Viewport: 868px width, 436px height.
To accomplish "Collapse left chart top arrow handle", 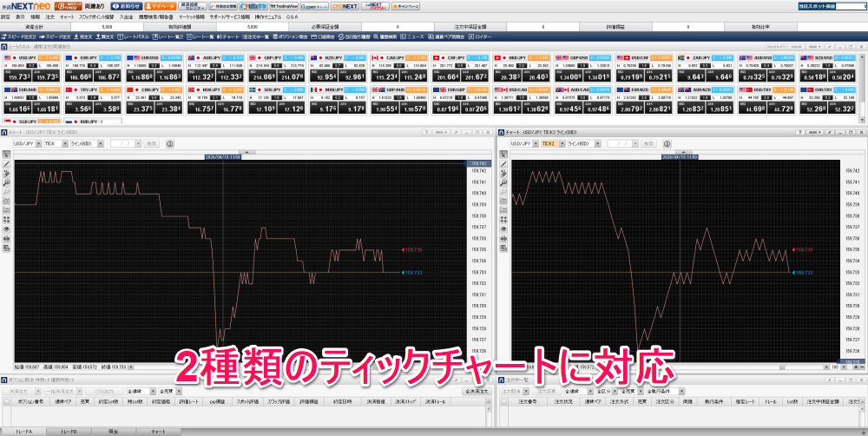I will click(x=247, y=152).
